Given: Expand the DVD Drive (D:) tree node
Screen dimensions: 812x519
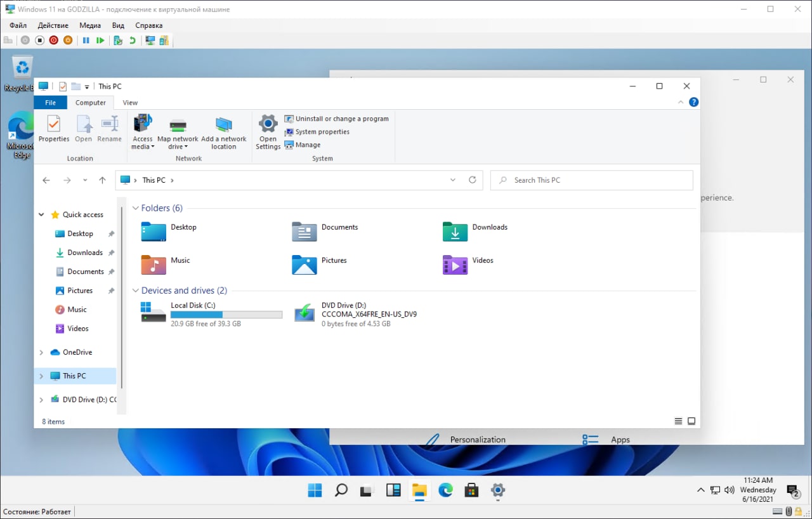Looking at the screenshot, I should [x=42, y=400].
